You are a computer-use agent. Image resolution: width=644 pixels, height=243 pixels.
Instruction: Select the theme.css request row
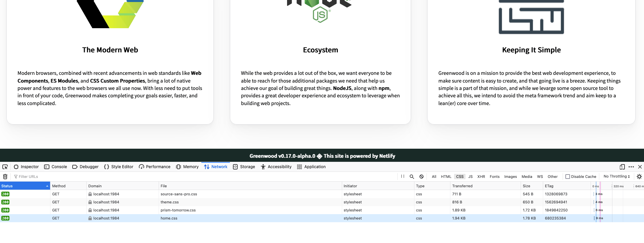pos(170,202)
